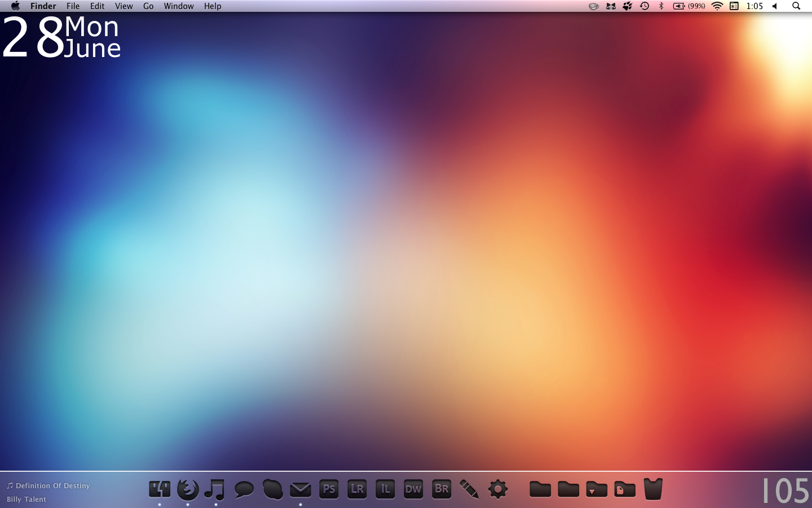The height and width of the screenshot is (508, 812).
Task: Open the View menu
Action: pyautogui.click(x=124, y=6)
